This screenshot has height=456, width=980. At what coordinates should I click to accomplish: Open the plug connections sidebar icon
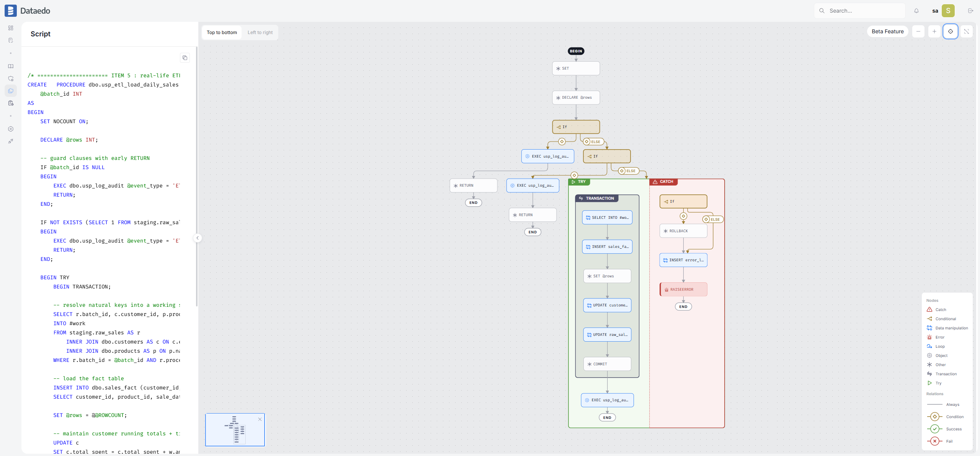tap(11, 141)
